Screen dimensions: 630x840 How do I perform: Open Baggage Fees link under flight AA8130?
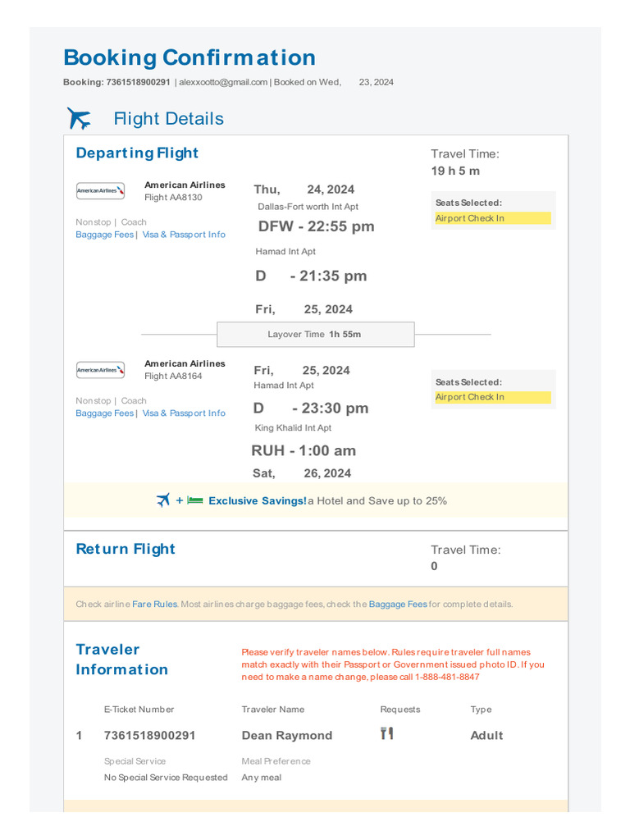point(104,235)
